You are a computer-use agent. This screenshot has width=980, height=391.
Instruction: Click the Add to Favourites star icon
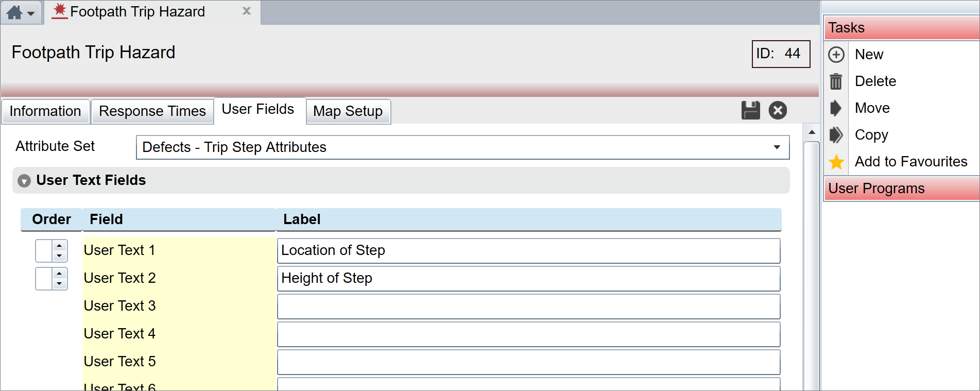click(836, 162)
